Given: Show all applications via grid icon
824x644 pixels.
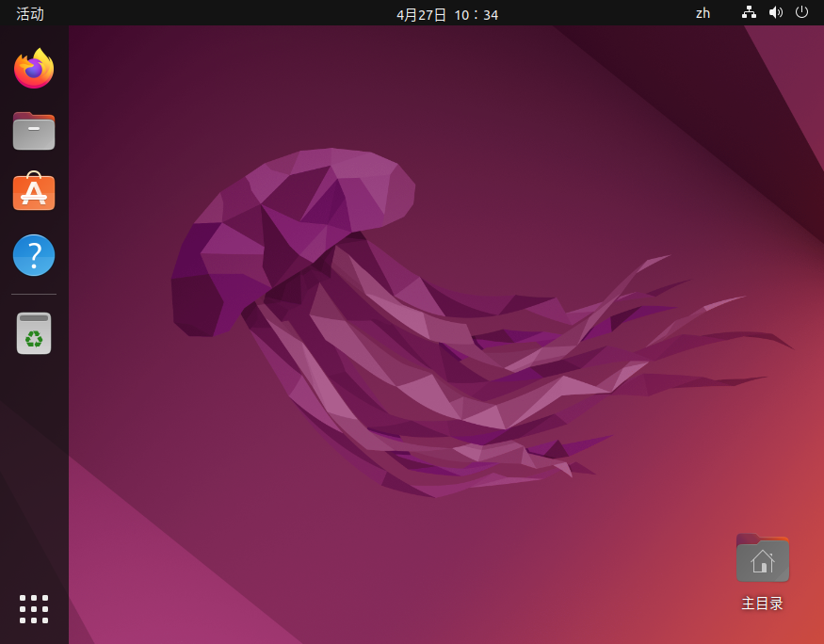Looking at the screenshot, I should coord(34,608).
